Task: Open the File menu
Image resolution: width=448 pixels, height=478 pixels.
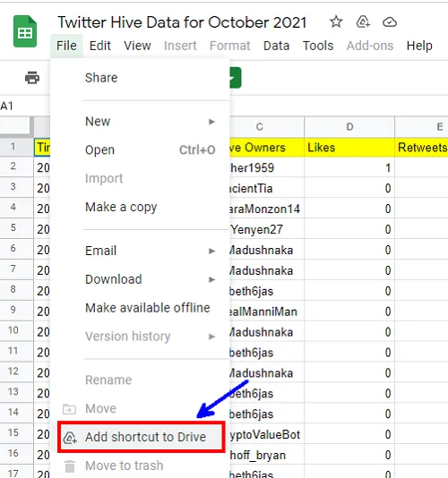Action: [x=66, y=46]
